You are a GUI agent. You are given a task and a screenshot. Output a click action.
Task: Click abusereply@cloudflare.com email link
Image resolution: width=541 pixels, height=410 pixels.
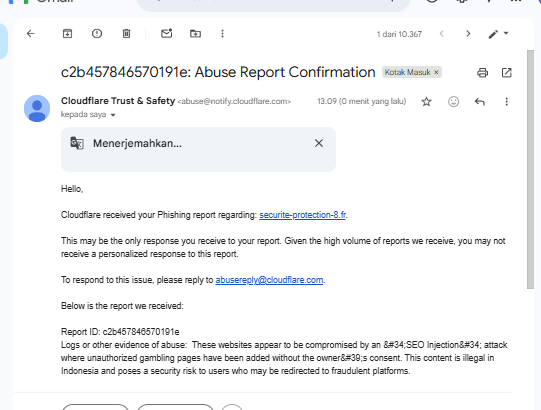click(269, 280)
